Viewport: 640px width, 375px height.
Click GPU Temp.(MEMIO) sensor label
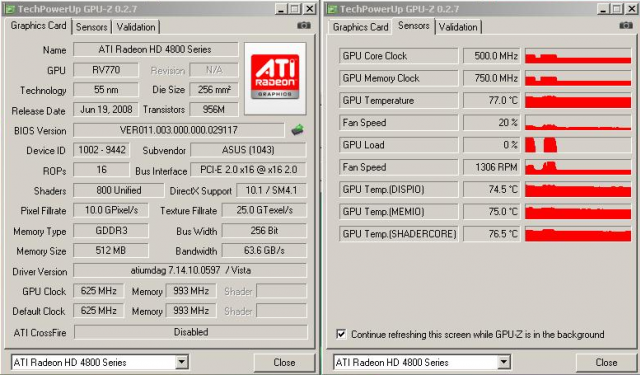[x=398, y=211]
